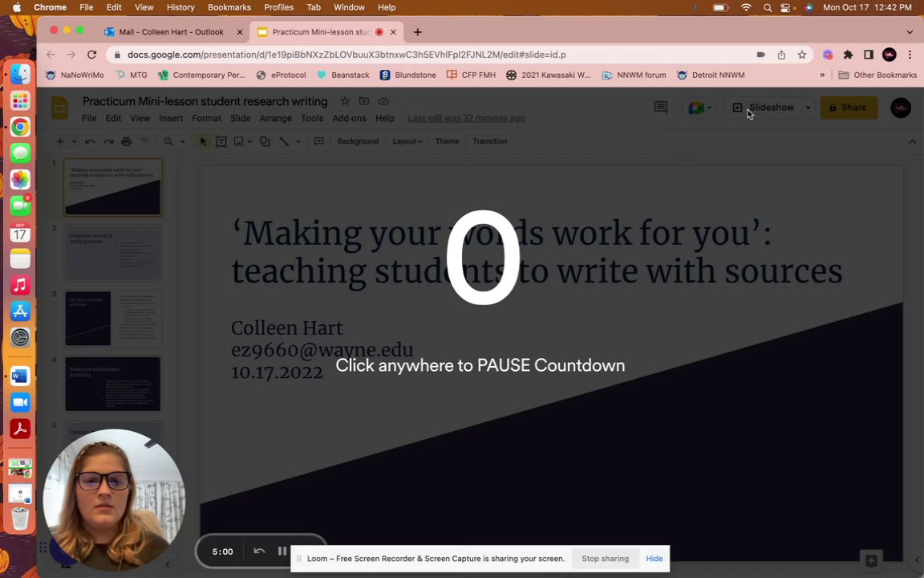The image size is (924, 578).
Task: Star the presentation title
Action: pyautogui.click(x=346, y=101)
